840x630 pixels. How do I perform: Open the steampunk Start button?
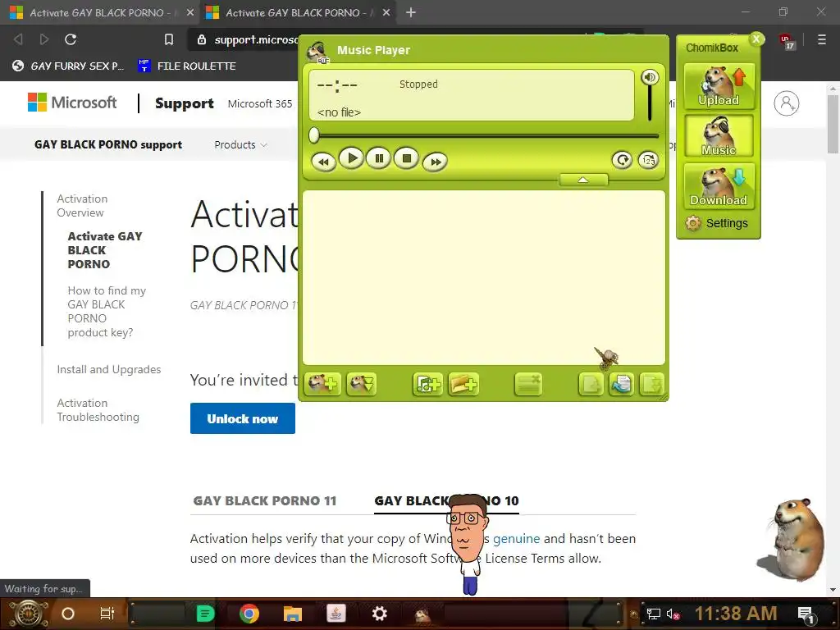29,614
